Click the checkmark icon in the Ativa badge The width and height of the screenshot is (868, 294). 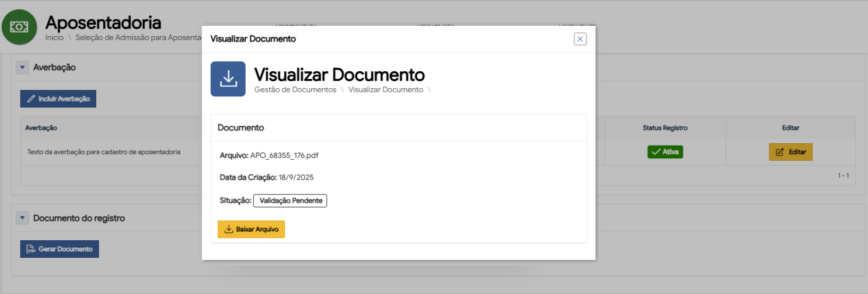click(x=656, y=152)
